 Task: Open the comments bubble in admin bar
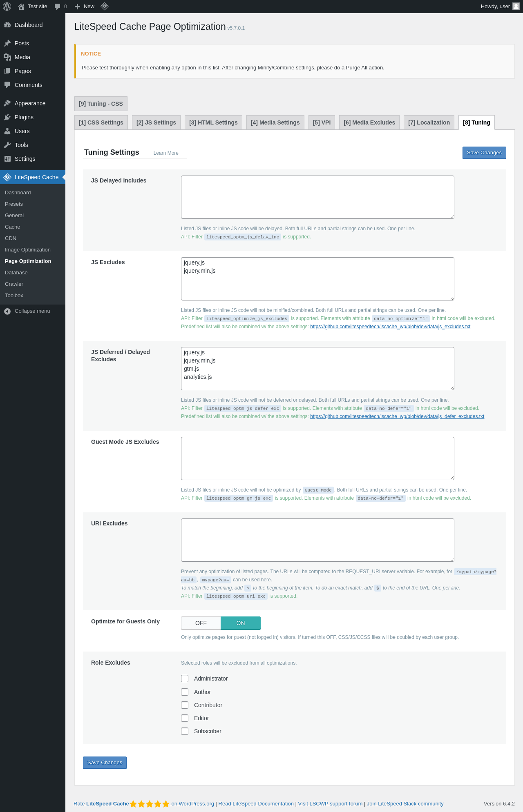[x=58, y=7]
